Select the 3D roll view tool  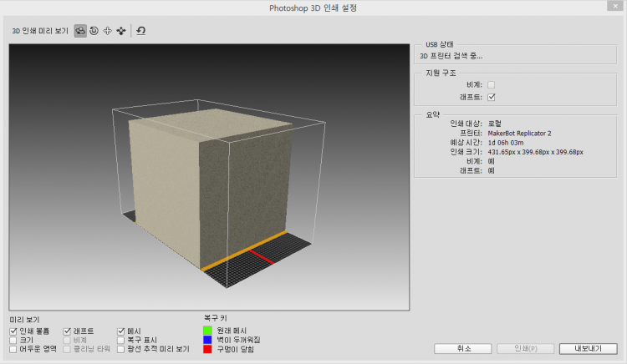point(94,30)
